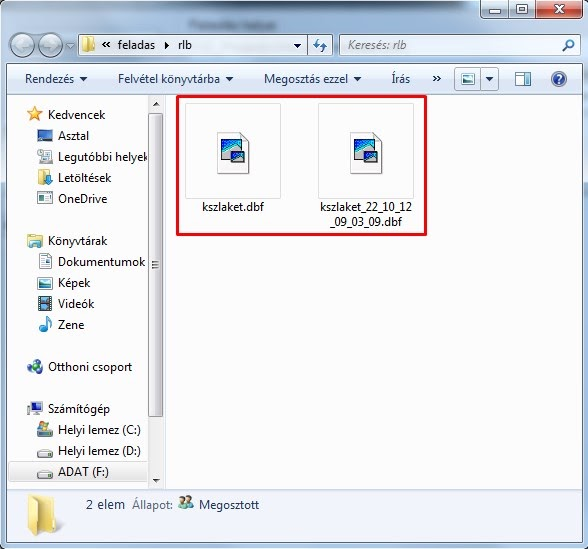Click the Legutóbbi helyek icon
This screenshot has height=549, width=588.
(x=45, y=156)
